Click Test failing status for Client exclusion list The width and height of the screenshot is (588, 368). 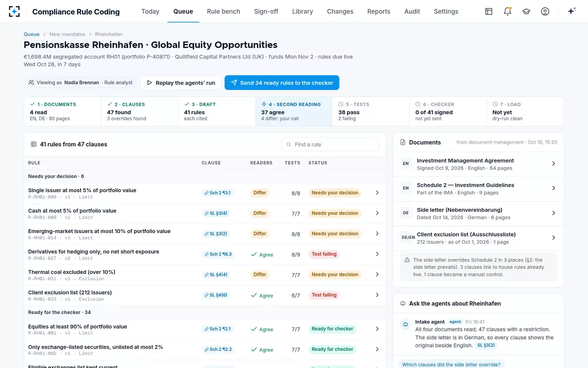(324, 295)
